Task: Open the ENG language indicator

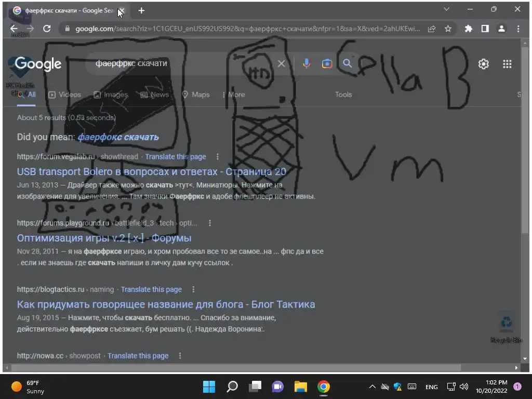Action: point(432,387)
